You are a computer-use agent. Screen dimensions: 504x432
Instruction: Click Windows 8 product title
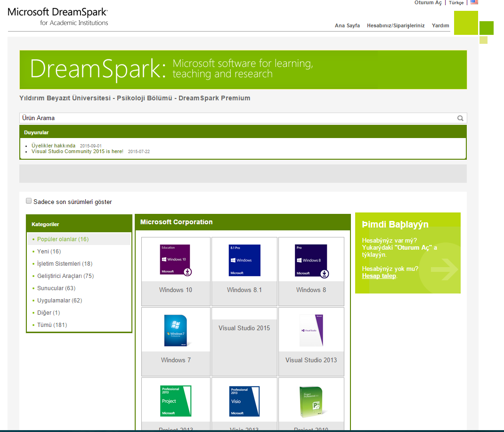[x=311, y=290]
